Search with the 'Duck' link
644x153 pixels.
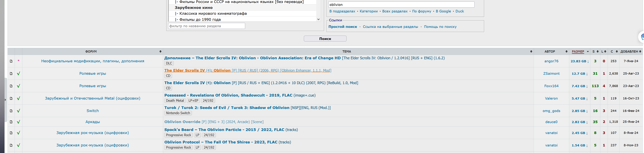(460, 11)
